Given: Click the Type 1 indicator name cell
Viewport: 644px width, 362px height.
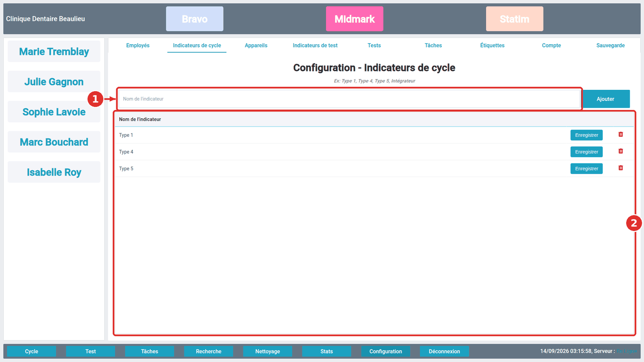Looking at the screenshot, I should click(126, 135).
